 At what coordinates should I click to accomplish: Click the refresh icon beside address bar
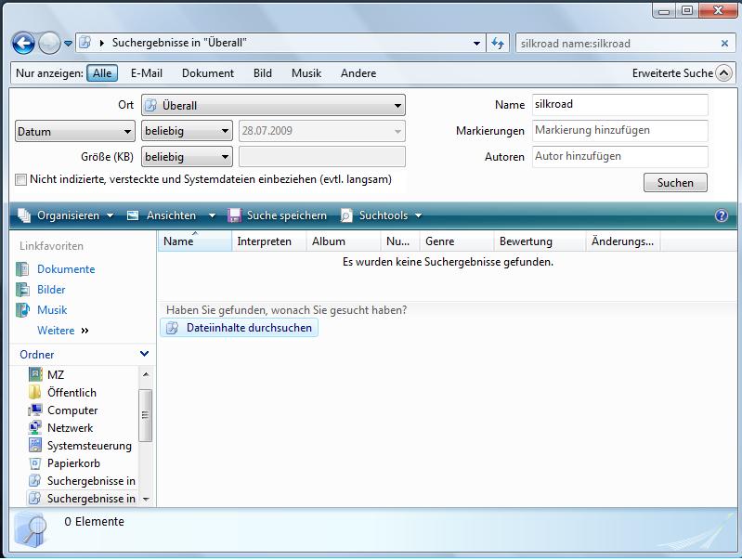click(498, 43)
